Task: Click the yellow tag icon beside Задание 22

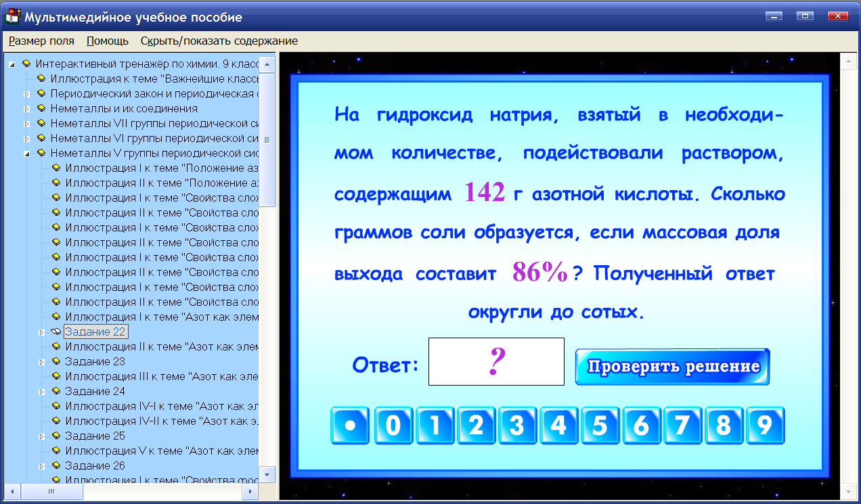Action: coord(56,331)
